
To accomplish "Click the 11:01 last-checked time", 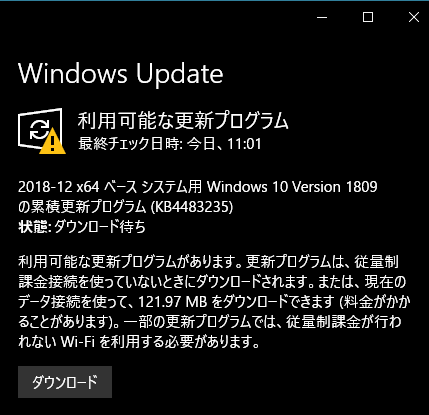I will (245, 144).
